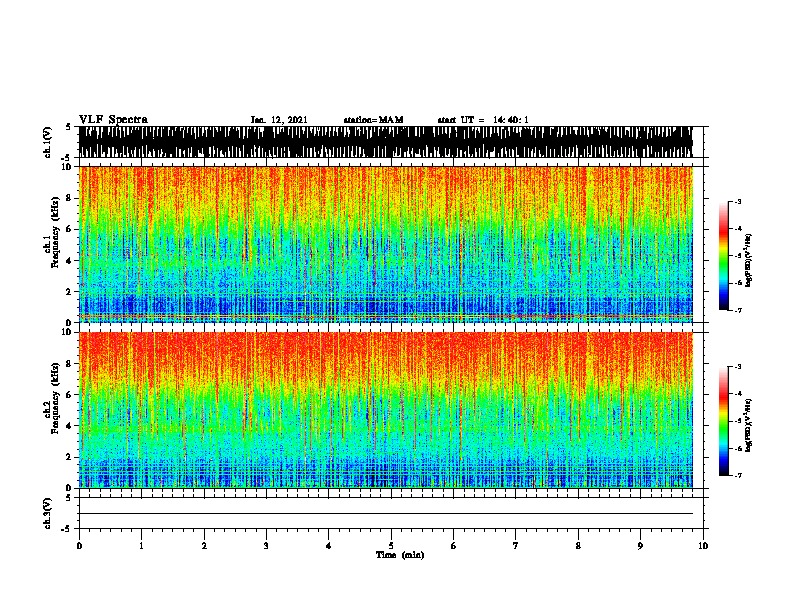Click the 'Time (min)' x-axis title
The width and height of the screenshot is (792, 612).
coord(400,555)
